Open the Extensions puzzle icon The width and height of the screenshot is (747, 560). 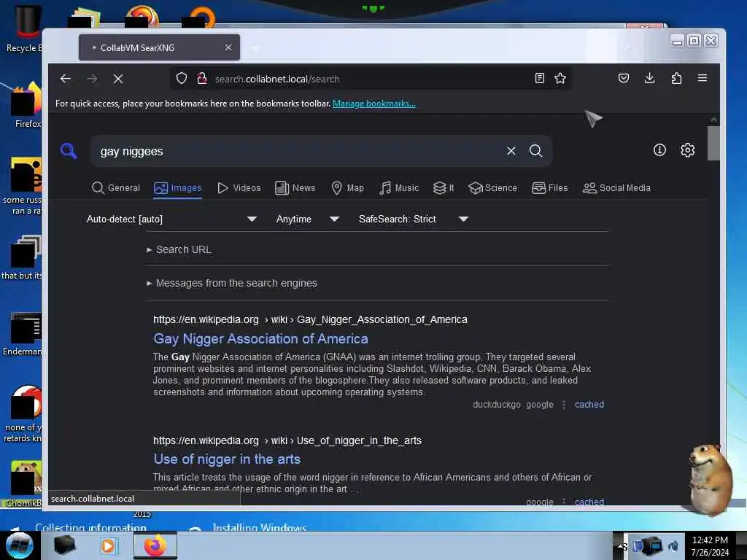click(x=676, y=78)
